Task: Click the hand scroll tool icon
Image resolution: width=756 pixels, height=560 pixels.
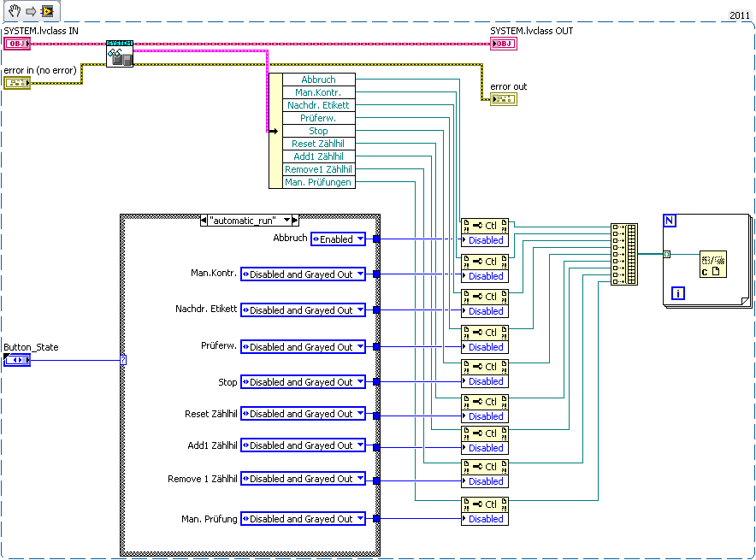Action: pos(15,10)
